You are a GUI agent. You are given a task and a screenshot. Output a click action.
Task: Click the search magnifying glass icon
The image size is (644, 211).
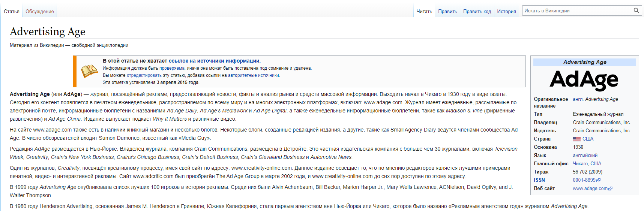636,10
